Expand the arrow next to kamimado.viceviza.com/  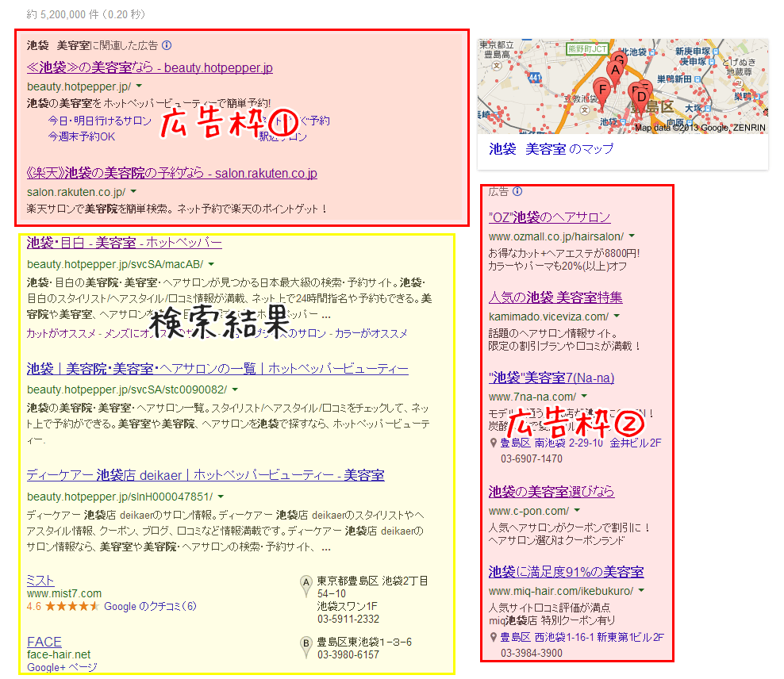[x=617, y=316]
